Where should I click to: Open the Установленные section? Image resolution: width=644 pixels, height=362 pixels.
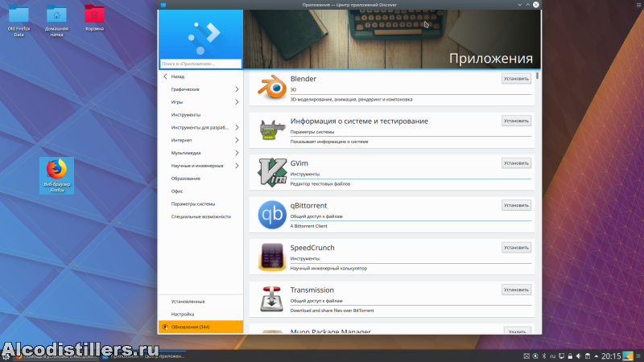200,301
